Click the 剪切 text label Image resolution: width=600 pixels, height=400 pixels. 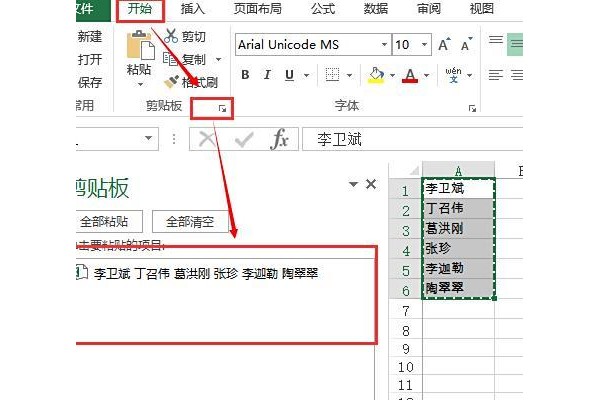(194, 36)
